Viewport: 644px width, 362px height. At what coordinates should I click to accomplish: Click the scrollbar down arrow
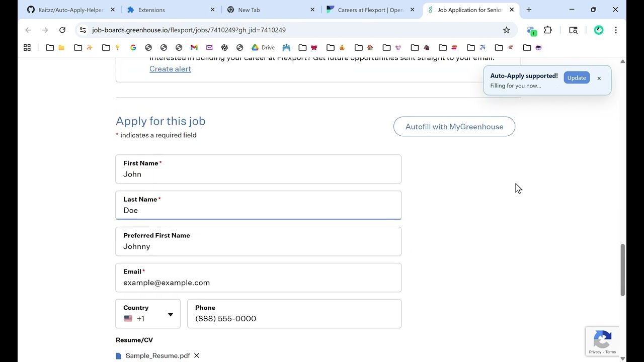coord(622,358)
